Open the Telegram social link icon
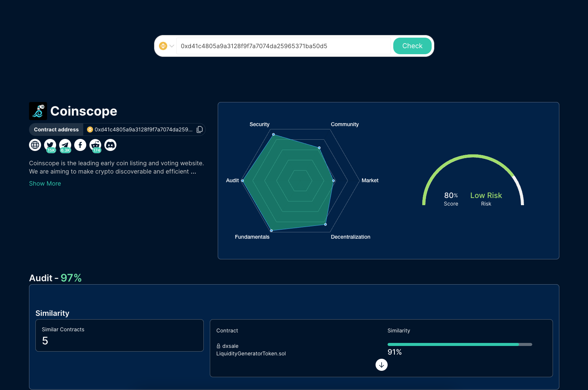 (x=65, y=145)
